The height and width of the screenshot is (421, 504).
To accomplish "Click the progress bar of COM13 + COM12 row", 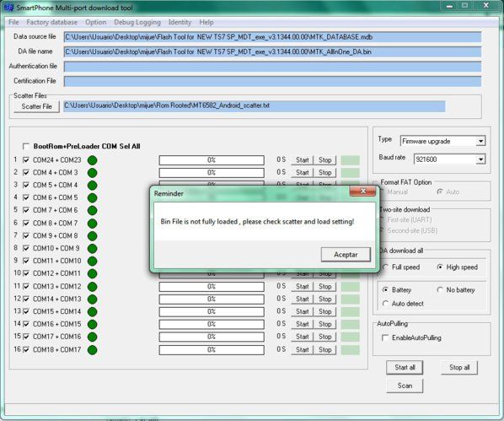I will (x=212, y=287).
